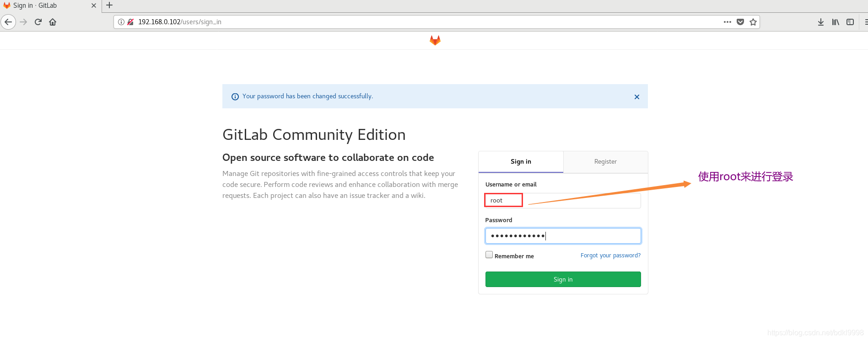Show site information icon in address bar
Screen dimensions: 868x341
[121, 22]
